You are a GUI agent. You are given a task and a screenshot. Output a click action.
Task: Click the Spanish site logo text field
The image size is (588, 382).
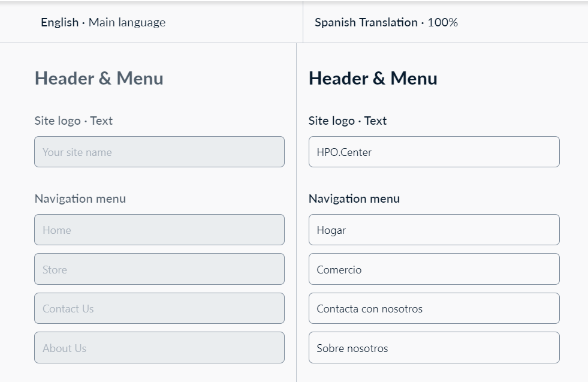coord(434,152)
